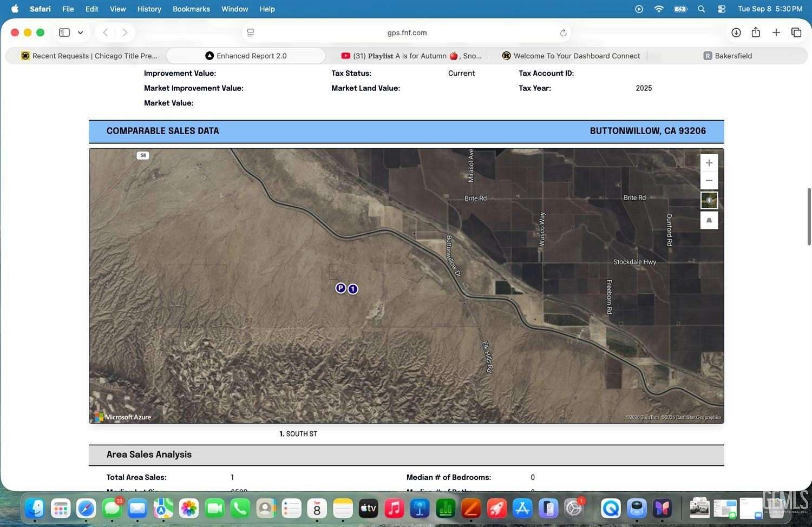Open Control Center in menu bar
The height and width of the screenshot is (527, 812).
tap(722, 9)
